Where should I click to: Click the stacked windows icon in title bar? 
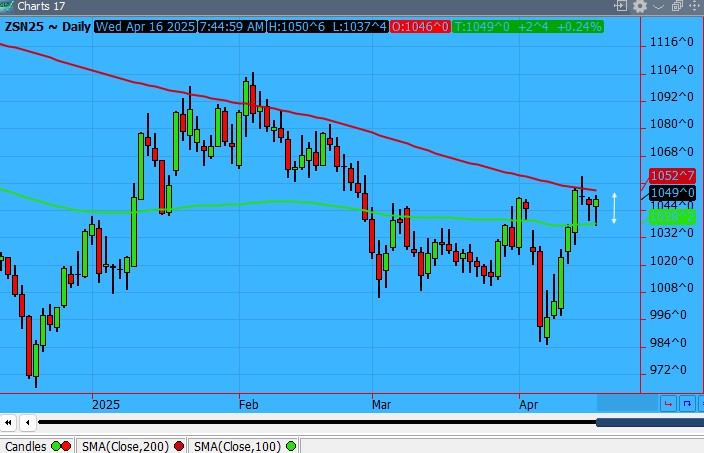click(677, 6)
